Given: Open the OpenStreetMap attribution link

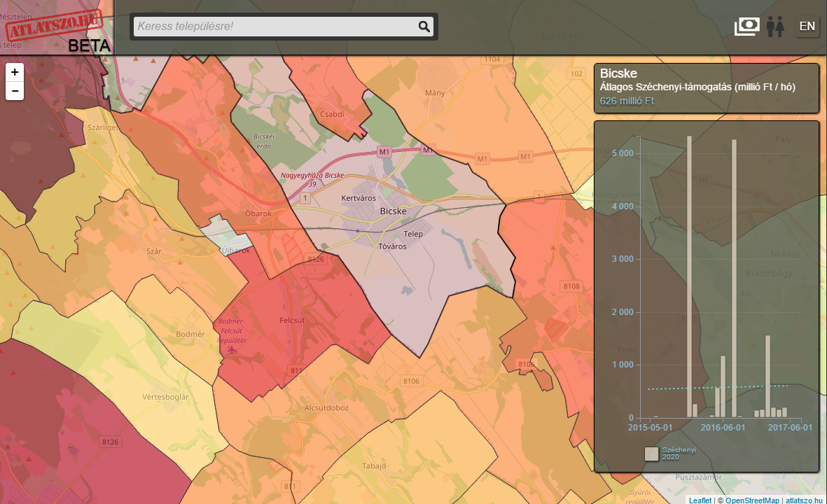Looking at the screenshot, I should click(x=751, y=500).
